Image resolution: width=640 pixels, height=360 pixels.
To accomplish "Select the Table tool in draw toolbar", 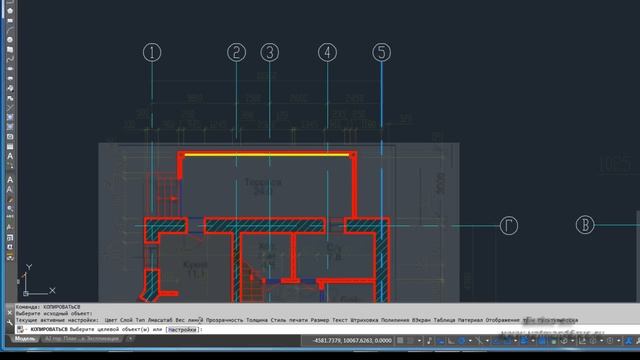I will click(x=10, y=147).
